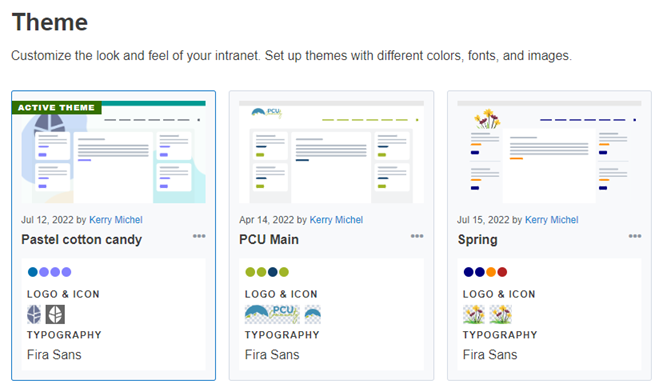Screen dimensions: 663x388
Task: Click the Spring theme preview thumbnail
Action: 549,152
